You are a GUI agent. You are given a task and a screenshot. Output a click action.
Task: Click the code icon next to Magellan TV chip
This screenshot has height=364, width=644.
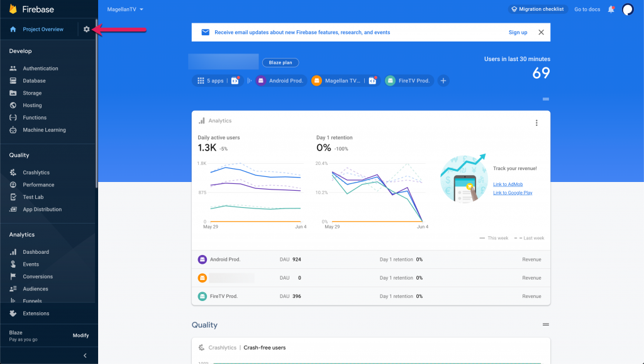[x=372, y=81]
